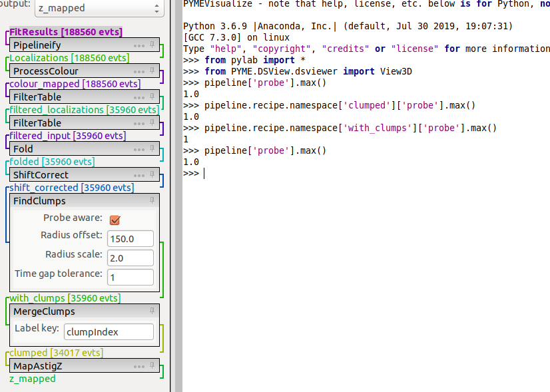550x392 pixels.
Task: Click the pin icon on ShiftCorrect
Action: 152,174
